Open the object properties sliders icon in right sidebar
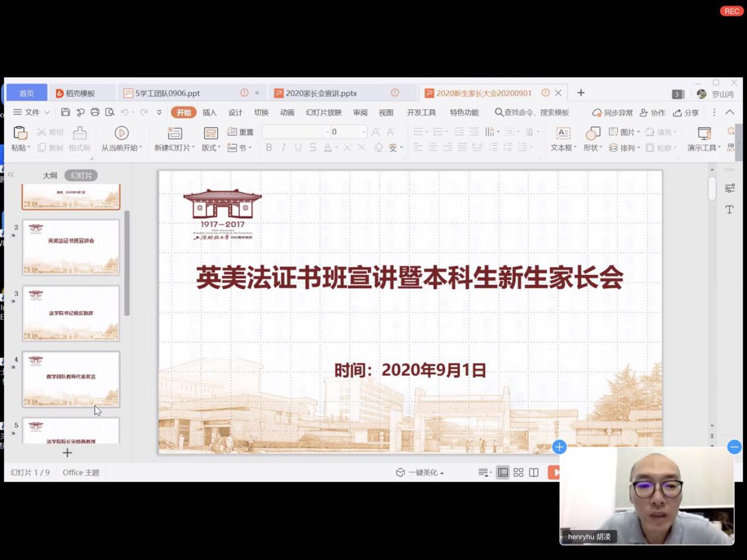Image resolution: width=747 pixels, height=560 pixels. tap(730, 188)
